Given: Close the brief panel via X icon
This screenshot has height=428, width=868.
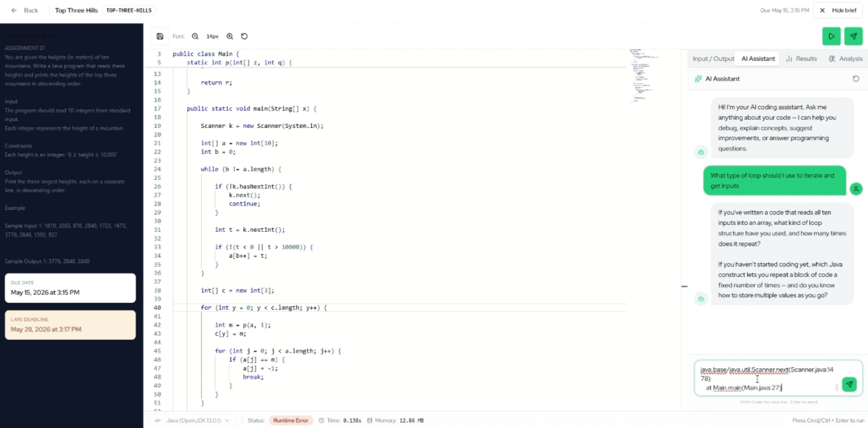Looking at the screenshot, I should click(x=822, y=10).
